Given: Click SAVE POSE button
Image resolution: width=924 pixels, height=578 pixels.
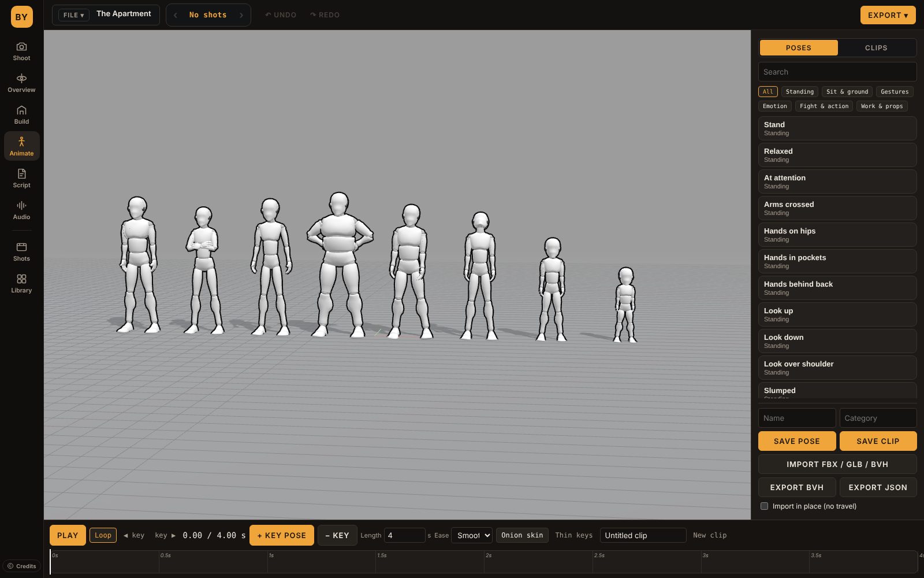Looking at the screenshot, I should pos(797,441).
